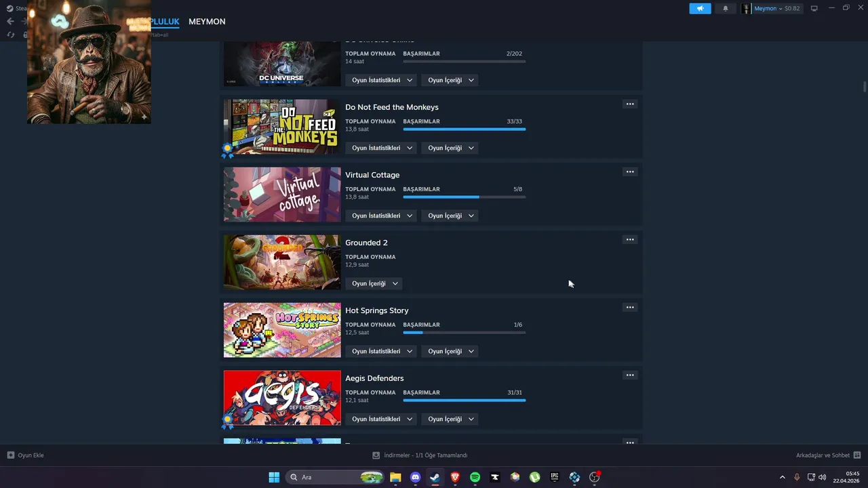Viewport: 868px width, 488px height.
Task: Open uTorrent from the taskbar
Action: [x=534, y=477]
